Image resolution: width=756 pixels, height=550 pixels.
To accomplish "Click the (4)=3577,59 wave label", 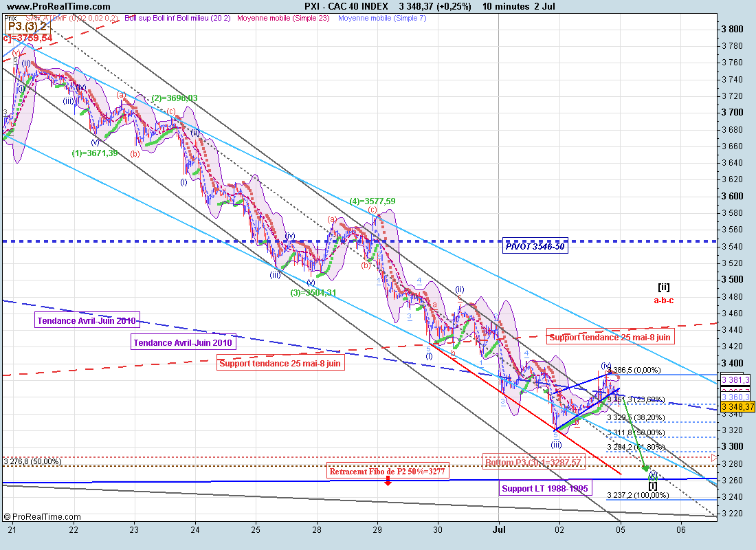I will (373, 201).
